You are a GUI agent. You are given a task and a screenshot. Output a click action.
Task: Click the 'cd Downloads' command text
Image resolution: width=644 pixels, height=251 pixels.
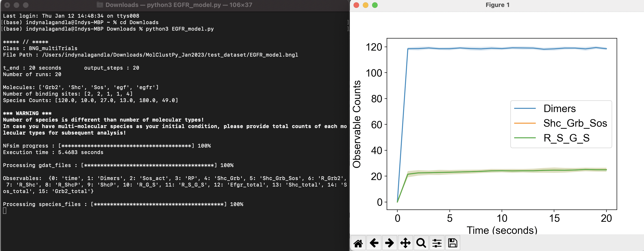(139, 22)
